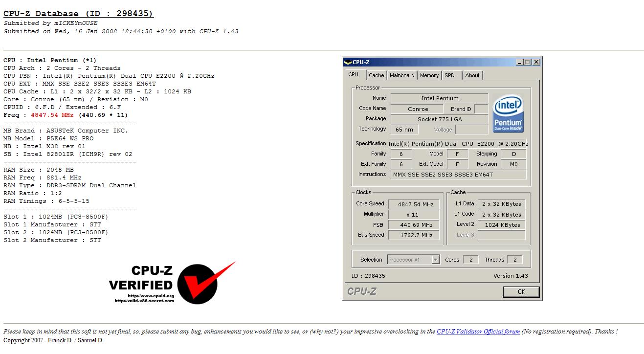644x354 pixels.
Task: Click the MB Model P5E64 WS PRO line
Action: 48,138
